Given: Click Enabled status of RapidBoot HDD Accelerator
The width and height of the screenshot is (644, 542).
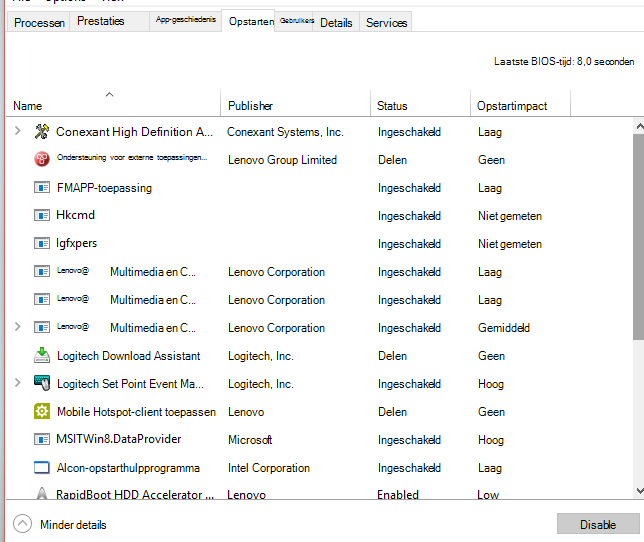Looking at the screenshot, I should (x=398, y=494).
